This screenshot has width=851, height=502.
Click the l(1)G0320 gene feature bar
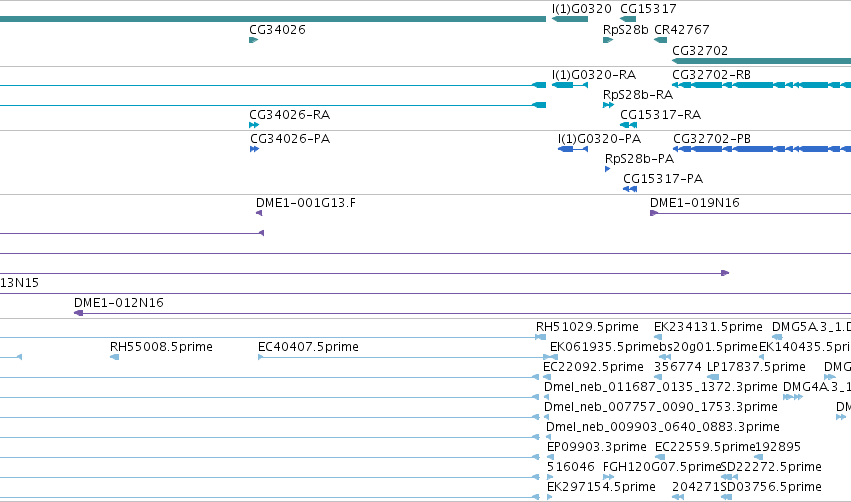pos(570,19)
